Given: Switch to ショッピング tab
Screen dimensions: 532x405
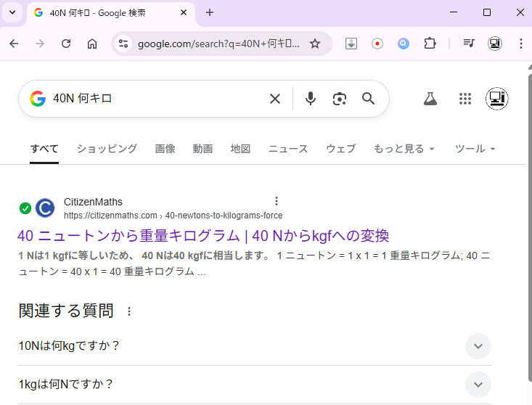Looking at the screenshot, I should point(107,149).
